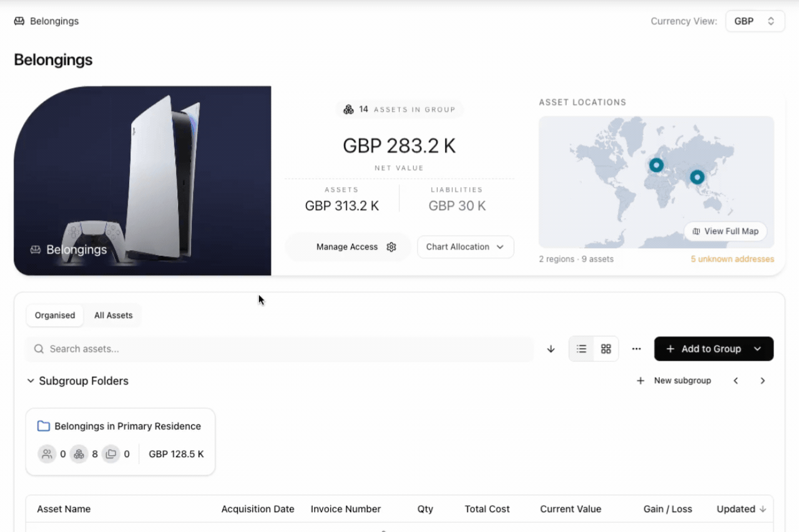
Task: Open Belongings in Primary Residence folder
Action: [120, 442]
